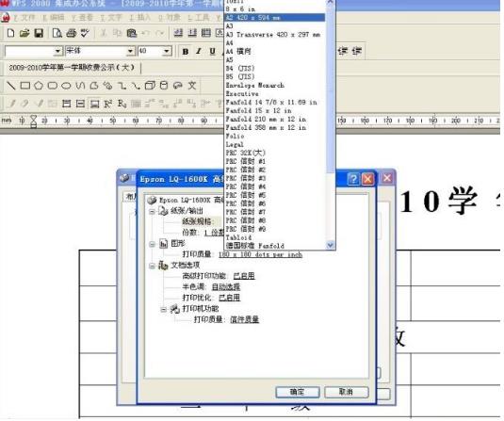
Task: Choose the A4 横向 paper size
Action: click(x=238, y=51)
